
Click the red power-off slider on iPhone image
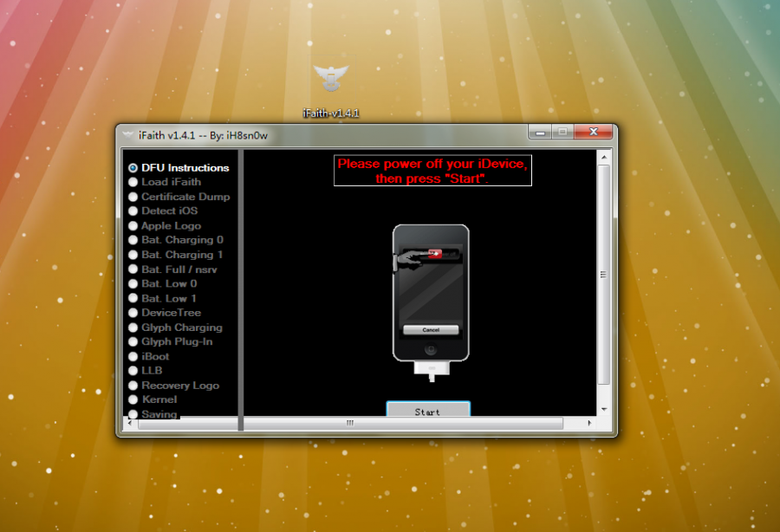[x=435, y=254]
